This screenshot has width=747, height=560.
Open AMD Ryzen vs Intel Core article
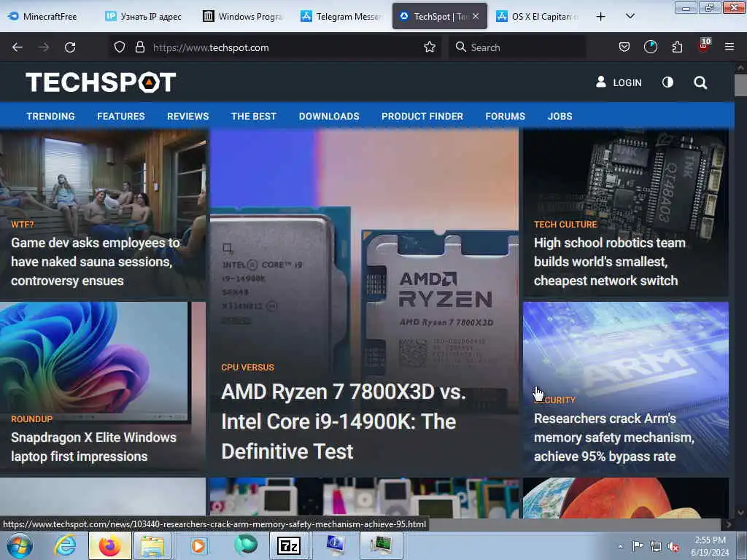343,421
